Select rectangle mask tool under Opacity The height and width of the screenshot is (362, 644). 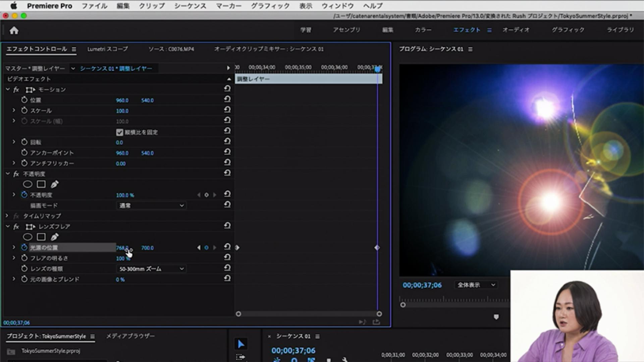tap(41, 184)
